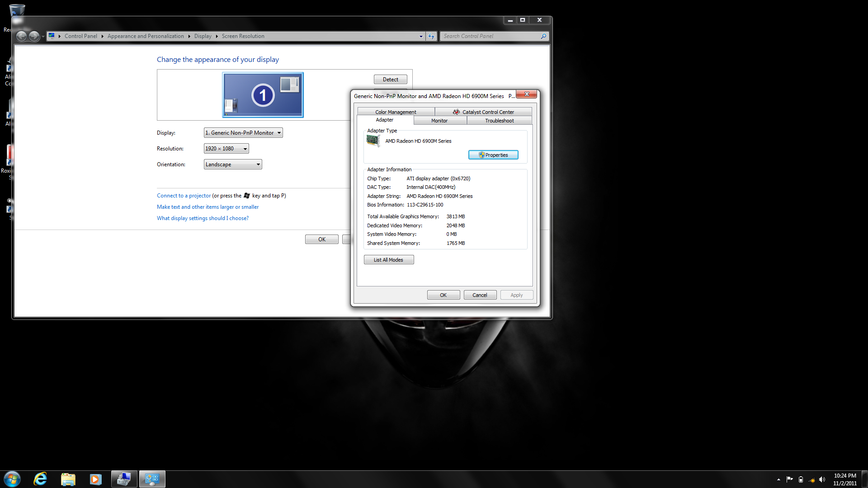Switch to the Control Panel display taskbar window
This screenshot has height=488, width=868.
pos(152,479)
